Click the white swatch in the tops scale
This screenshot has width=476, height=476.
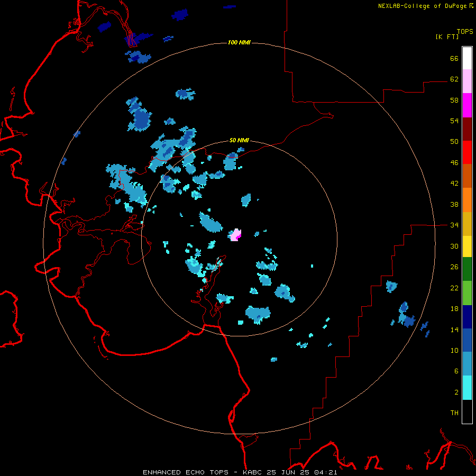coord(467,58)
